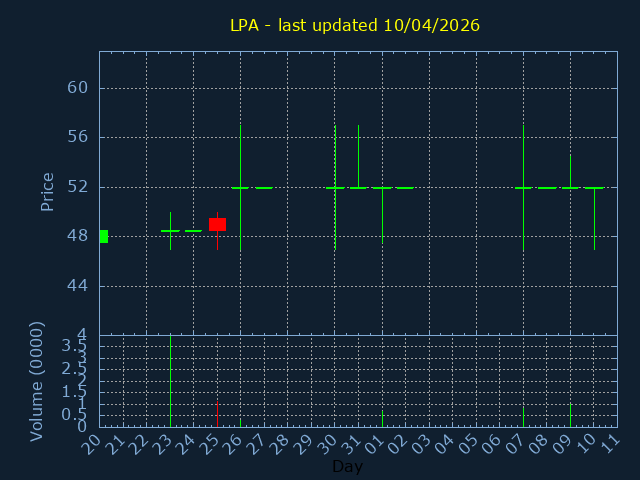Screen dimensions: 640x480
Task: Click the 60 price tick label
Action: (x=78, y=88)
